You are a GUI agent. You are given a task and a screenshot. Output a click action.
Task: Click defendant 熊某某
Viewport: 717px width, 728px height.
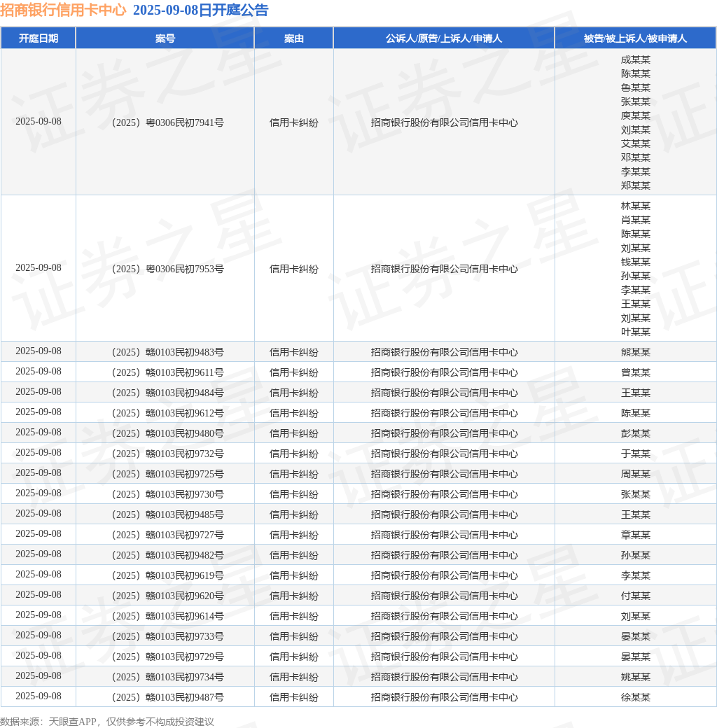(x=635, y=352)
